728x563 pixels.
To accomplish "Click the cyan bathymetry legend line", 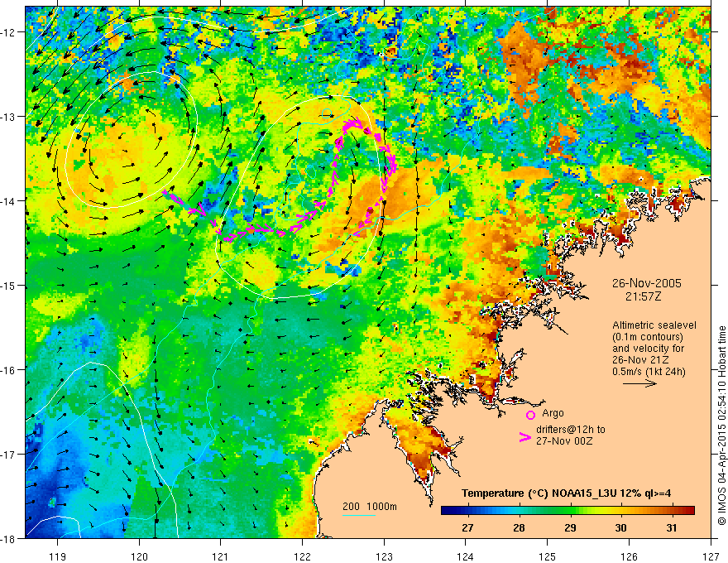I will pos(359,515).
